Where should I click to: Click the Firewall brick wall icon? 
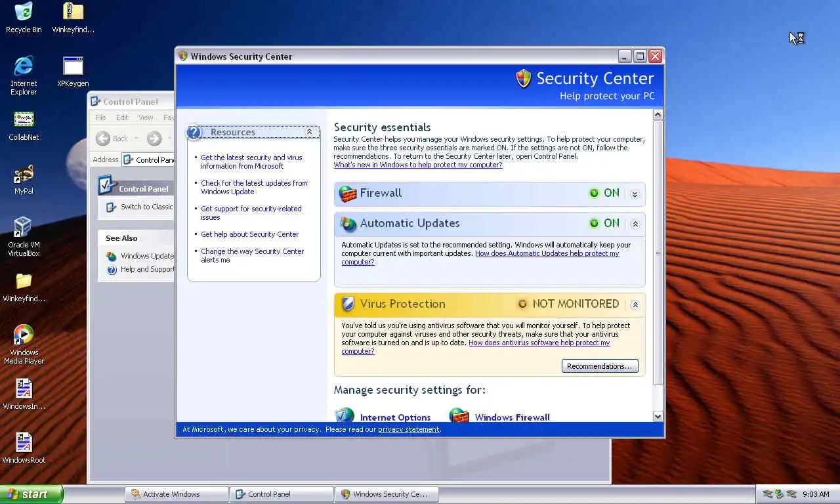(348, 194)
